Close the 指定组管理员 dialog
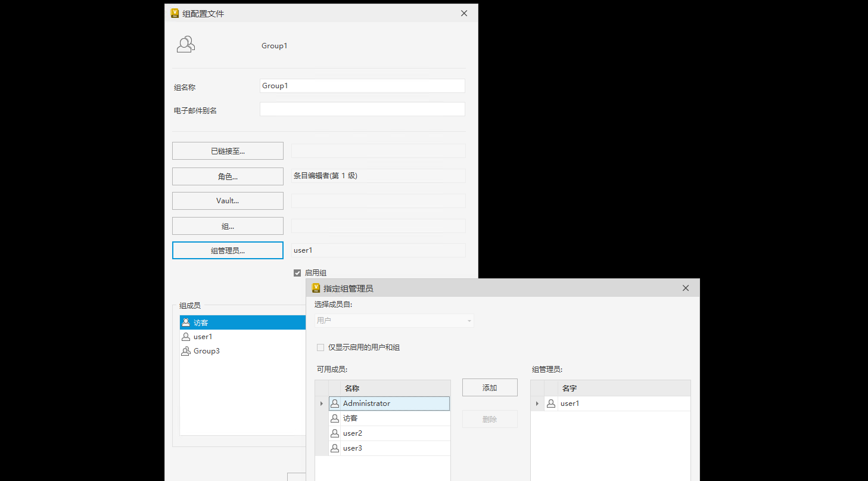Screen dimensions: 868x481 (x=686, y=288)
